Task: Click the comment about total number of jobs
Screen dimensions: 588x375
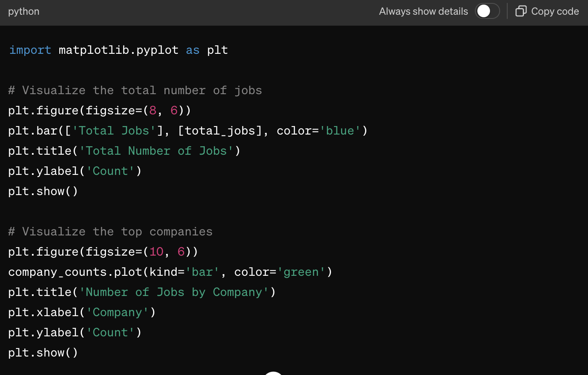Action: pos(135,90)
